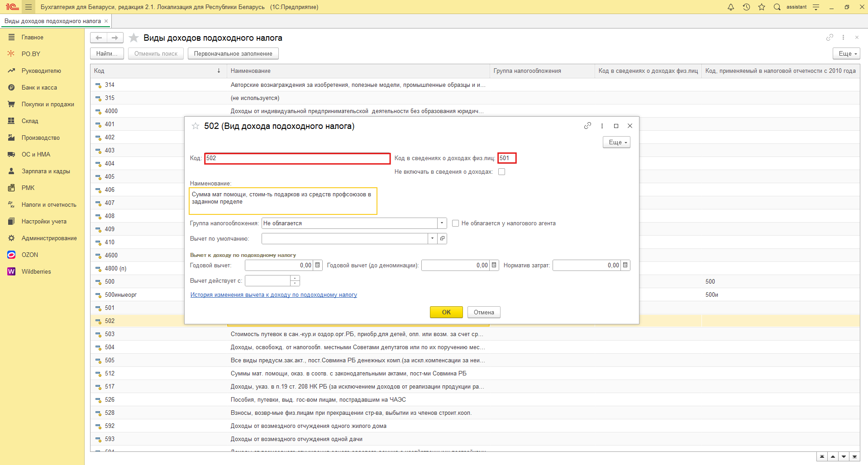Click the search magnifier in title bar

click(x=777, y=7)
